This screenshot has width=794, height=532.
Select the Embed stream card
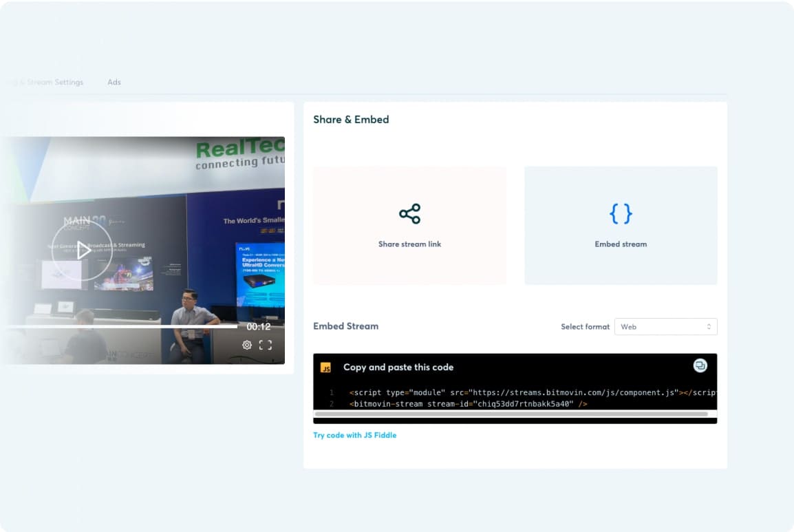621,226
